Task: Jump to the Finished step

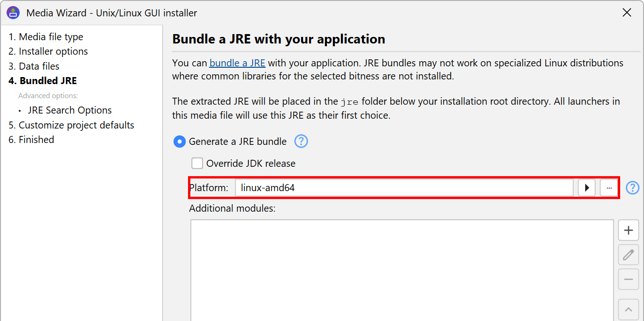Action: click(31, 140)
